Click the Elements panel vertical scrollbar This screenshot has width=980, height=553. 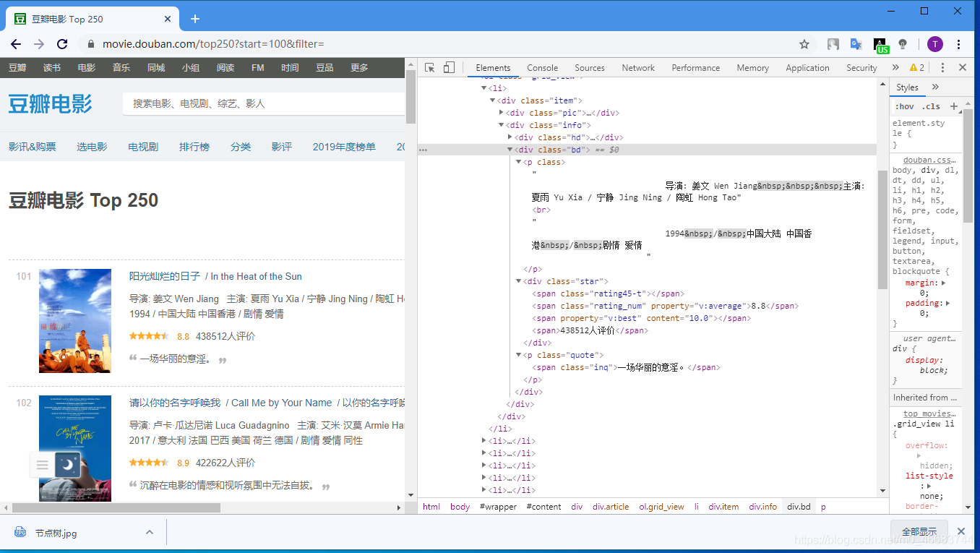pos(882,230)
